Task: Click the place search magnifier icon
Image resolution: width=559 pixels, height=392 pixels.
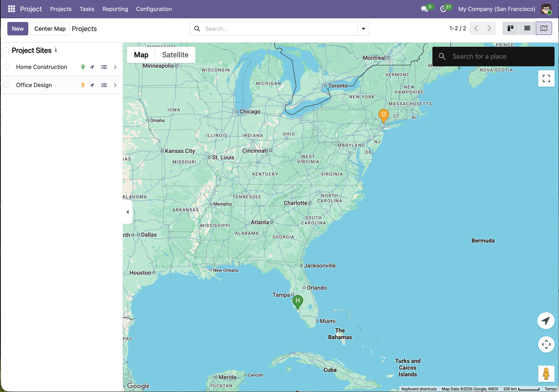Action: (x=442, y=56)
